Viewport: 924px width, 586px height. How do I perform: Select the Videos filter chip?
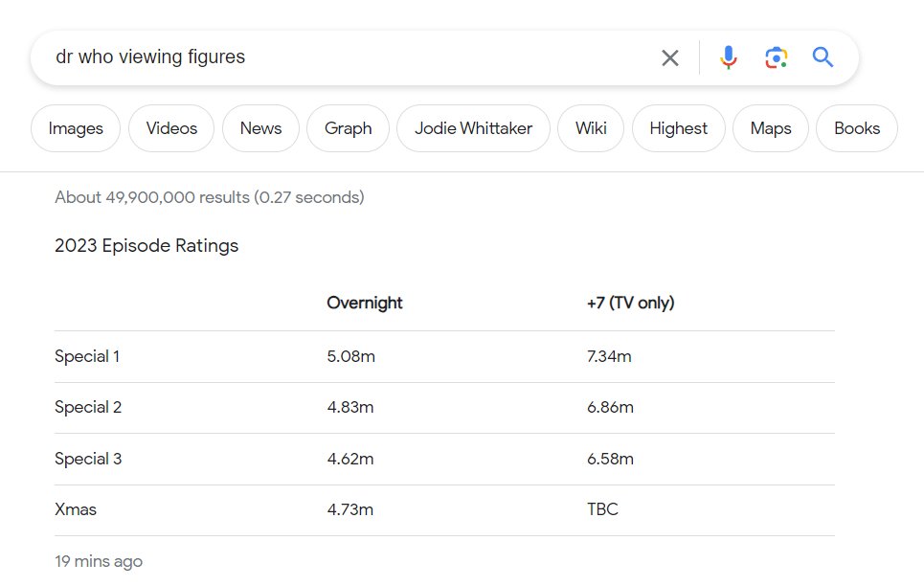171,128
